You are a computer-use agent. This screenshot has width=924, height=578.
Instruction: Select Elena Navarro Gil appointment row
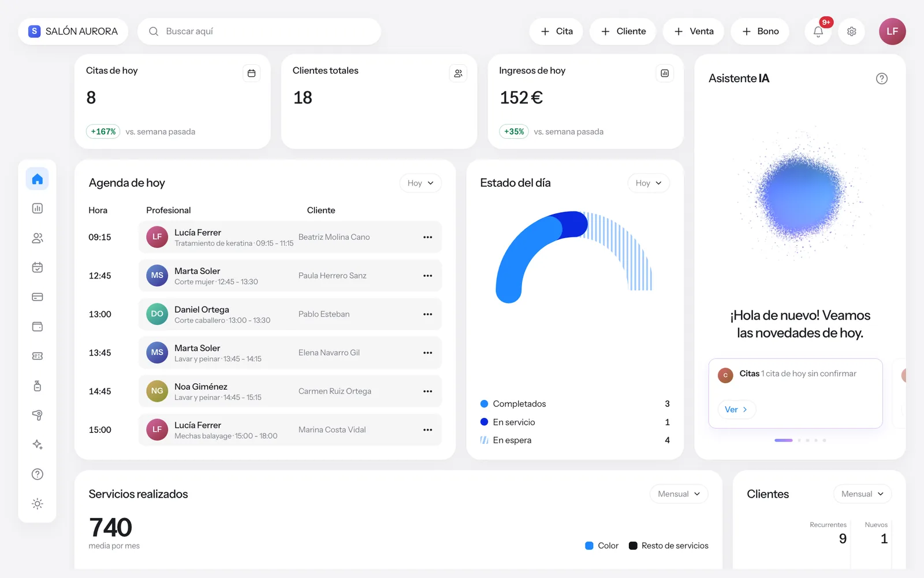click(290, 353)
